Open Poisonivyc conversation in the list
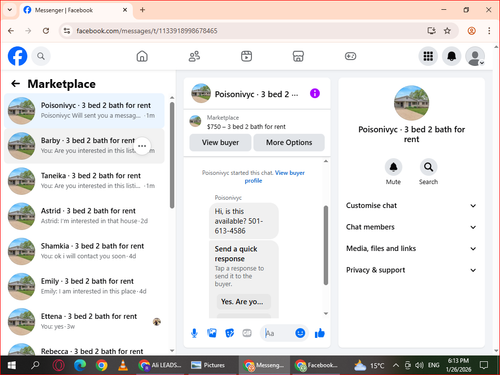 click(x=84, y=111)
